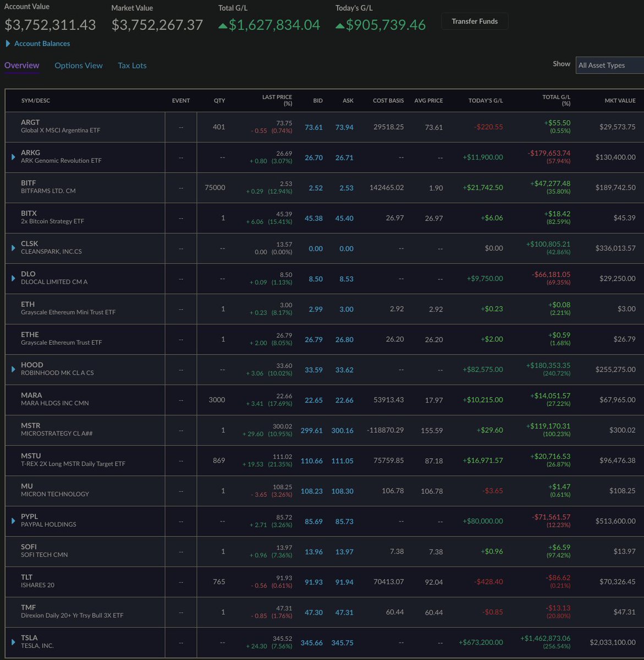Sort by the TOTAL G/L column header
Screen dimensions: 644x660
pos(557,100)
